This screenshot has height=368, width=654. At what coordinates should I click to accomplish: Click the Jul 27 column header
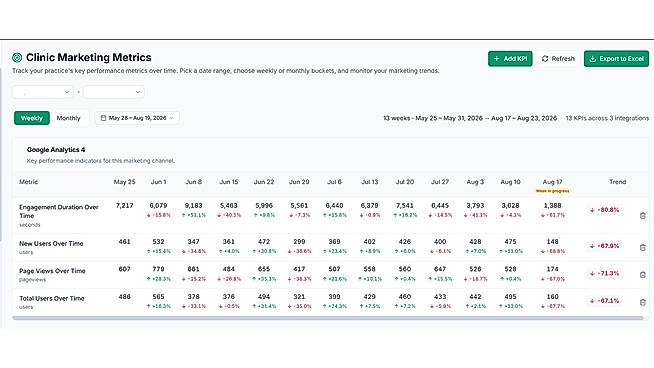(x=440, y=182)
